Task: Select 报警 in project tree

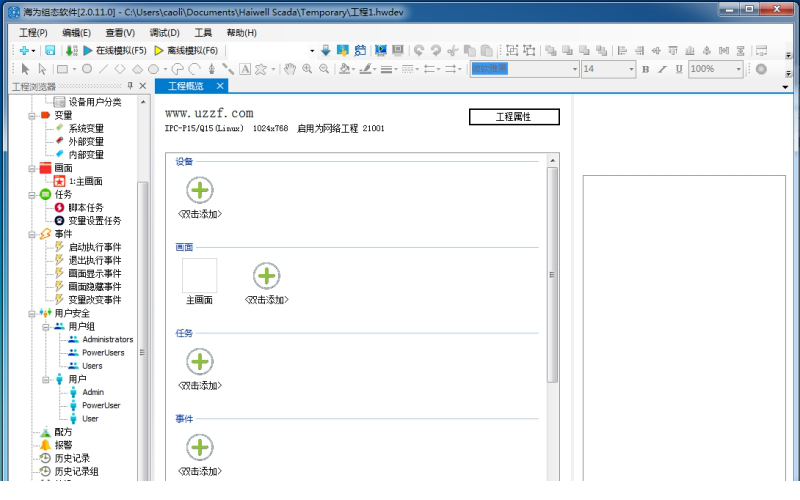Action: tap(63, 445)
